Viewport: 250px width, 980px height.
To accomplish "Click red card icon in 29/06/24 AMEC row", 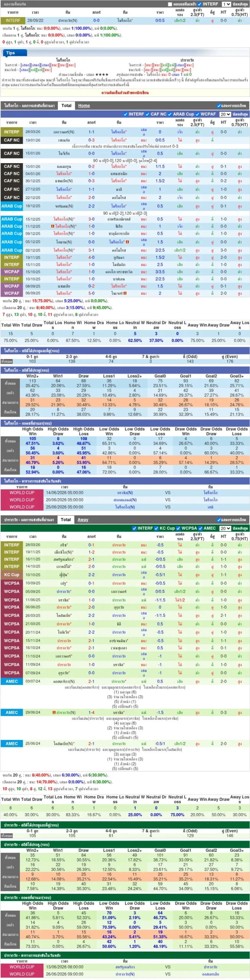I will [54, 712].
